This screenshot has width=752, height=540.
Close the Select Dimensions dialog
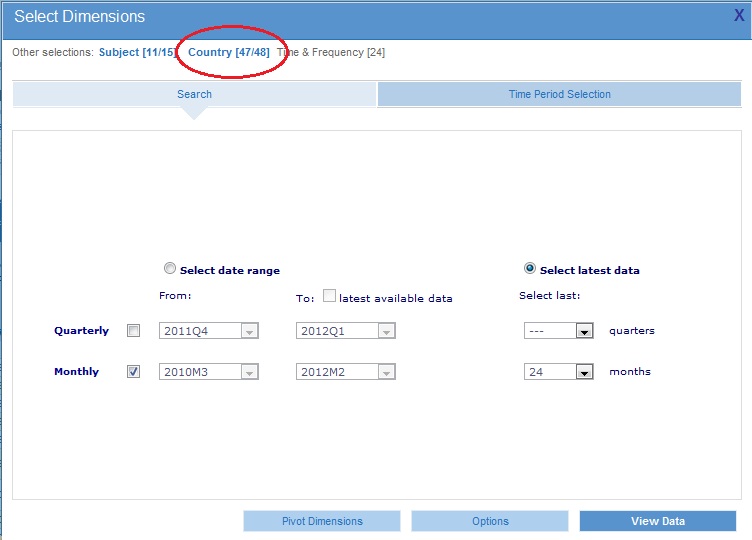[739, 16]
